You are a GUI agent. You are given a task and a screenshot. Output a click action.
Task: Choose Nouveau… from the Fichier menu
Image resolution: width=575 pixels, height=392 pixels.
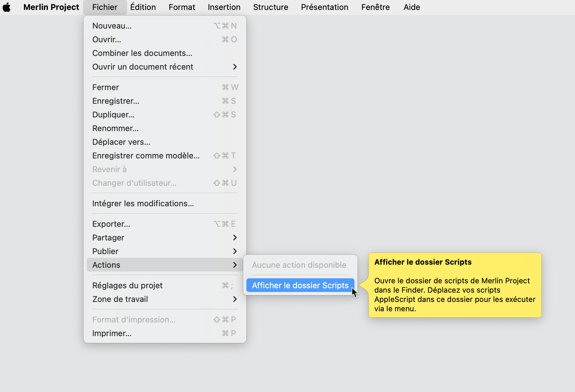pos(165,26)
